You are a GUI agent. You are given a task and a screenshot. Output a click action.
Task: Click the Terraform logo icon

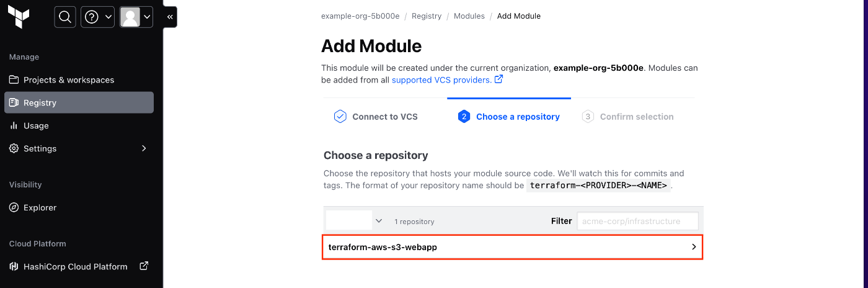pyautogui.click(x=19, y=17)
